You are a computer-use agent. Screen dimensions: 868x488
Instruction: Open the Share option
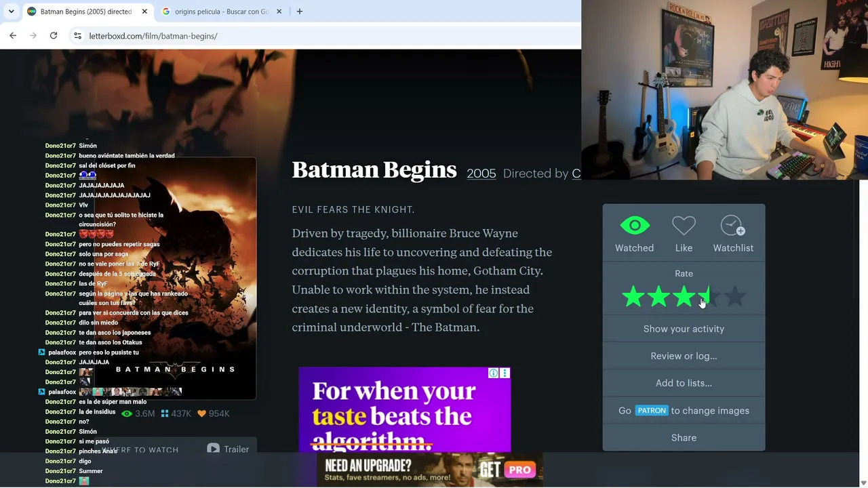[684, 438]
